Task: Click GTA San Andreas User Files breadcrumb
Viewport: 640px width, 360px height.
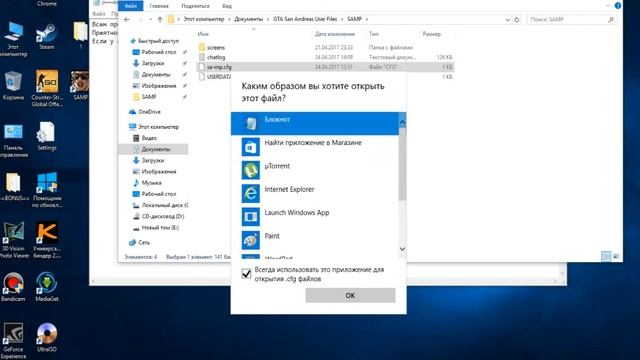Action: coord(305,19)
